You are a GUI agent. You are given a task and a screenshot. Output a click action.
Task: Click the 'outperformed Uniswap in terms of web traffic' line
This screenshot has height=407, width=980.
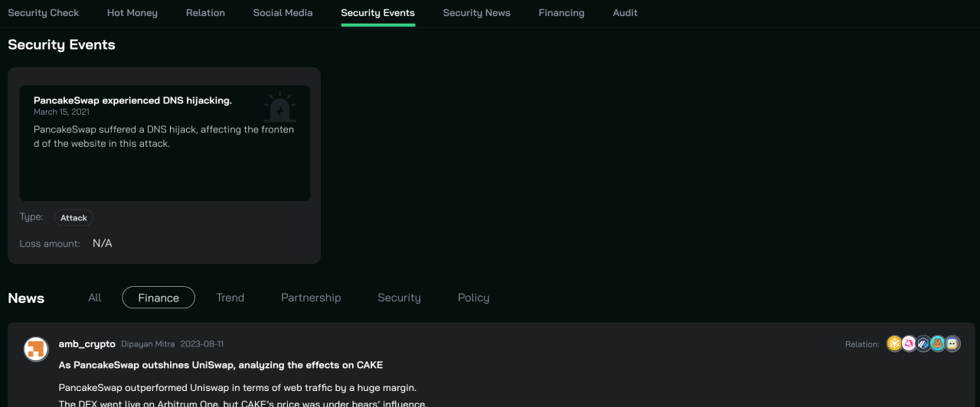pos(237,388)
